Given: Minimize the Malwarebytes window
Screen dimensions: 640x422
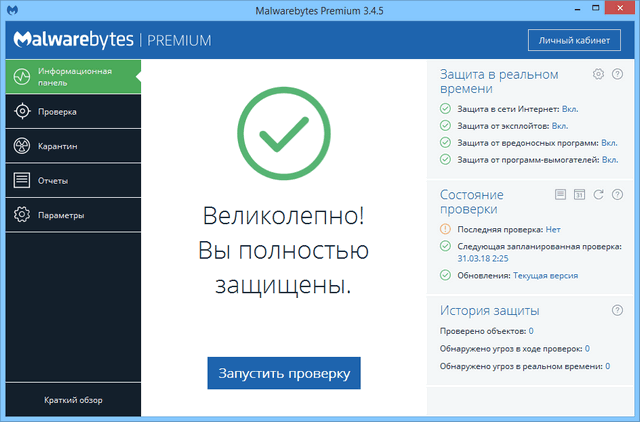Looking at the screenshot, I should point(578,8).
